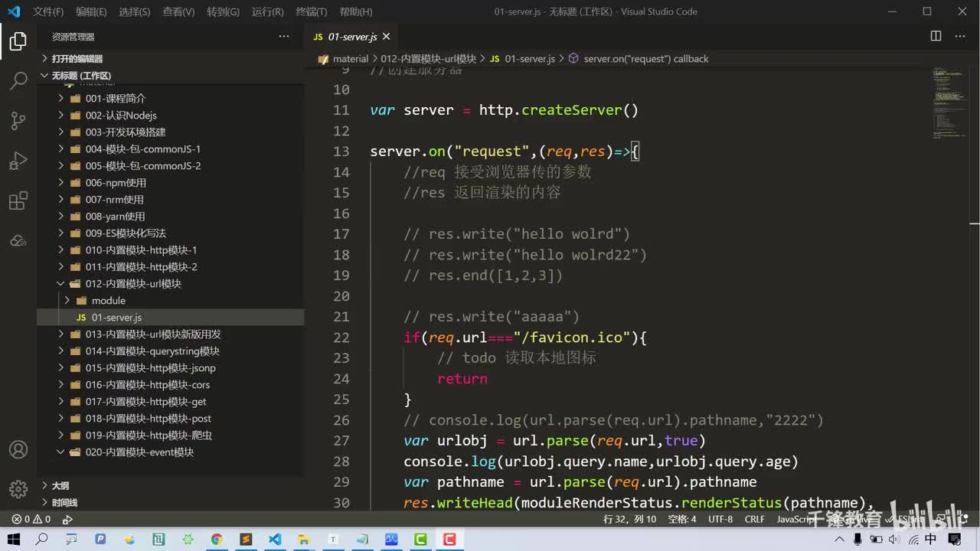Open the Accounts menu in activity bar
Viewport: 980px width, 551px height.
pyautogui.click(x=18, y=450)
